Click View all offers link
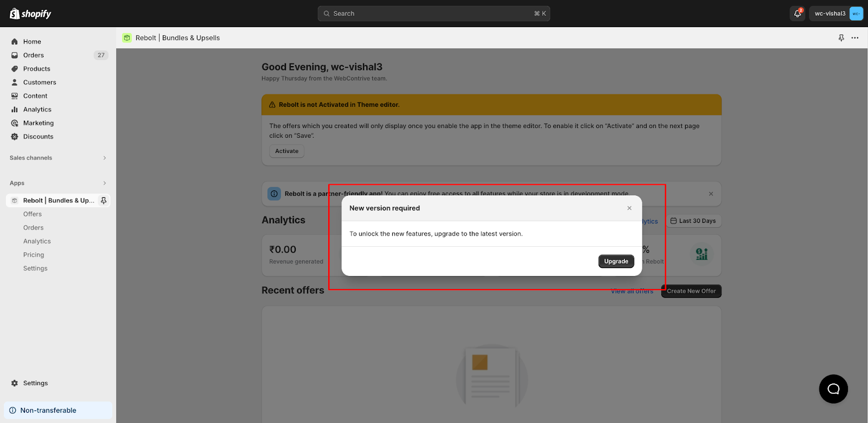868x423 pixels. click(632, 291)
